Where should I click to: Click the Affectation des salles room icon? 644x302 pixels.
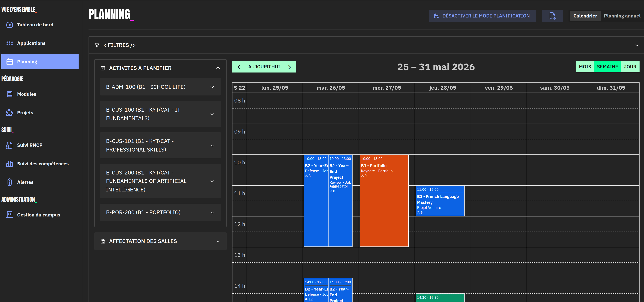coord(103,241)
